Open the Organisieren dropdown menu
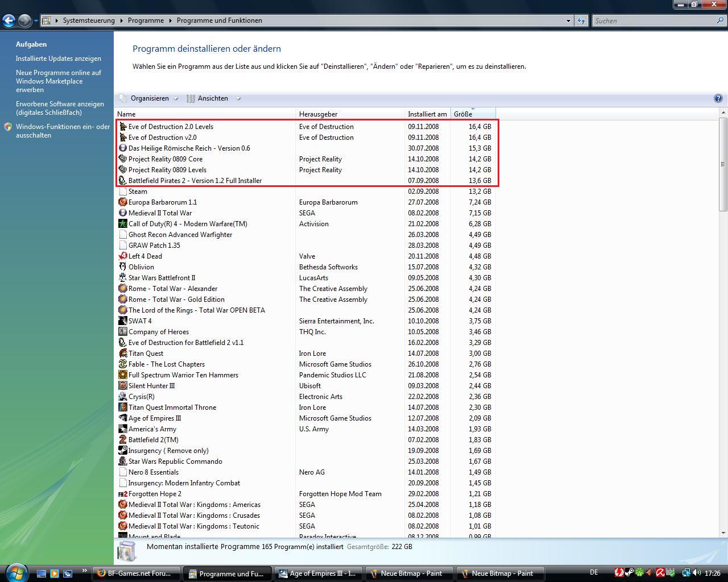This screenshot has height=582, width=728. (150, 98)
